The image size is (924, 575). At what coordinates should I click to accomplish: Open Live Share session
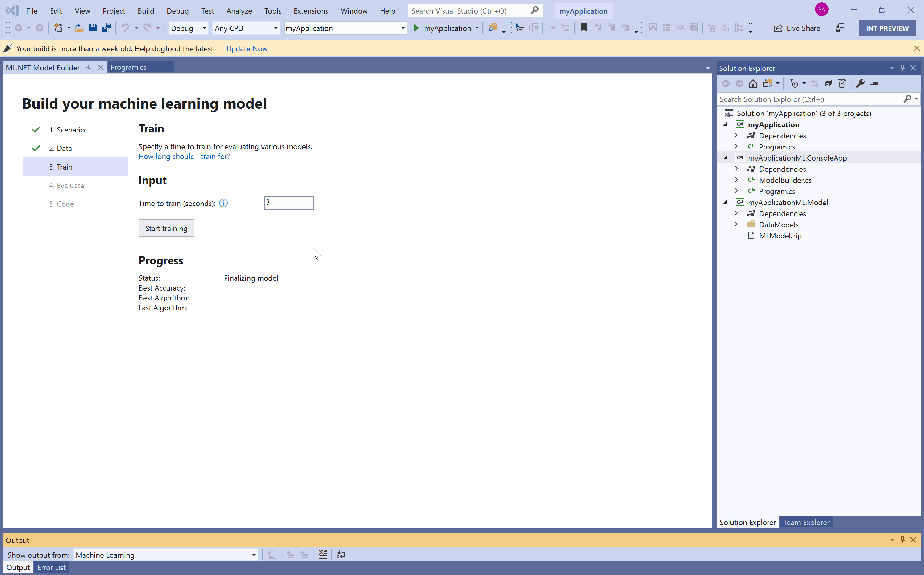pos(797,28)
